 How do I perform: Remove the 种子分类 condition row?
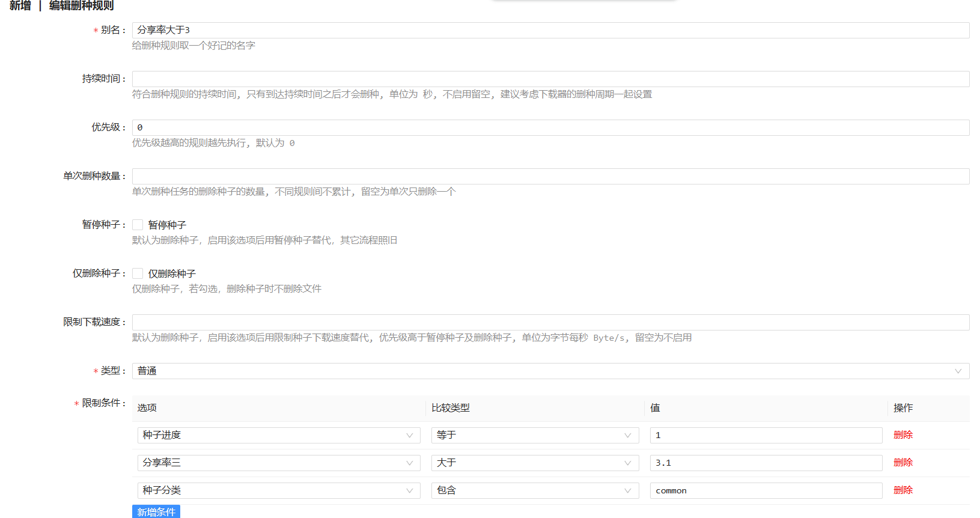point(902,490)
